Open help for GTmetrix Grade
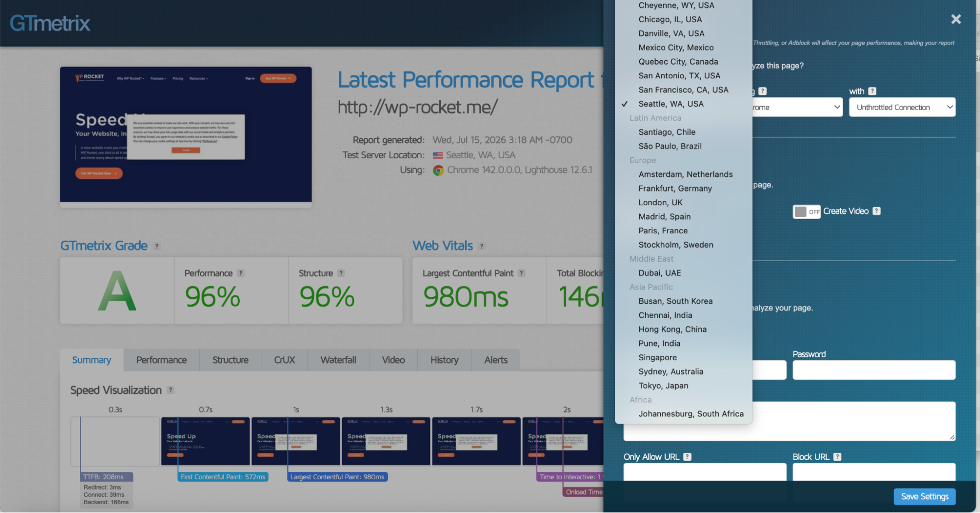This screenshot has height=513, width=980. pyautogui.click(x=157, y=246)
